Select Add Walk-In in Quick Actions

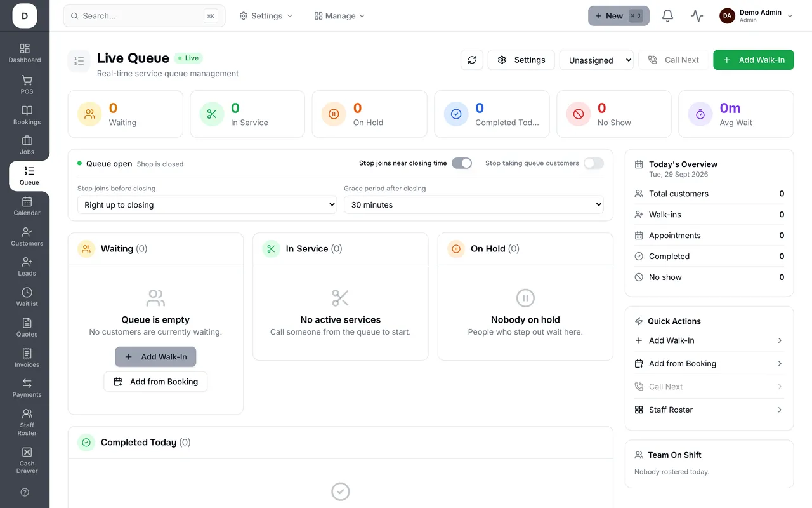click(709, 340)
